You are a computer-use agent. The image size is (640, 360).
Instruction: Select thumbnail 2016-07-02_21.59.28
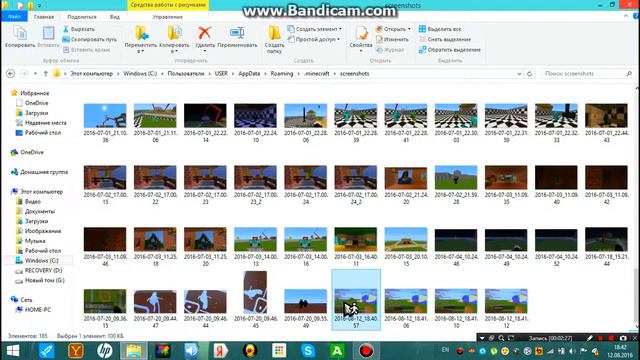click(456, 184)
